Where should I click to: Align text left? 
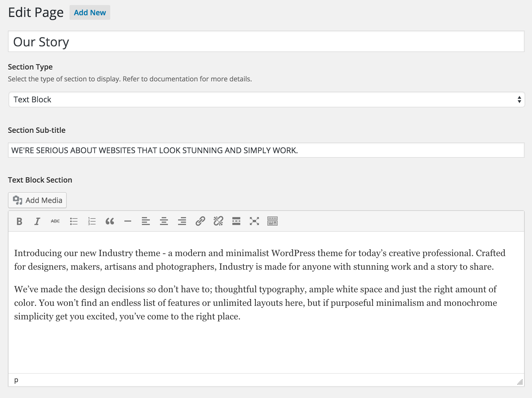coord(146,221)
